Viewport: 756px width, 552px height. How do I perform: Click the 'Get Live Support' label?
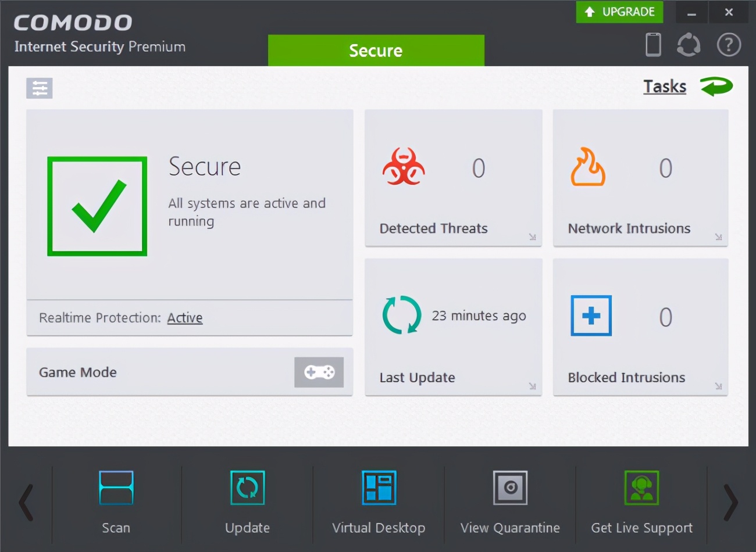[642, 528]
